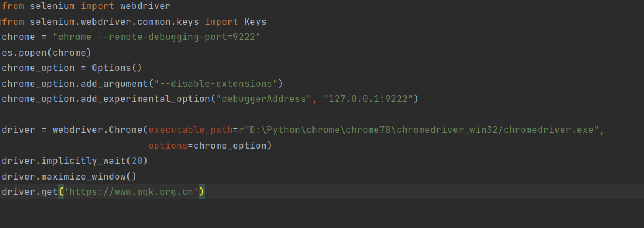Click the chromedriver.exe path string
This screenshot has width=644, height=228.
[418, 130]
